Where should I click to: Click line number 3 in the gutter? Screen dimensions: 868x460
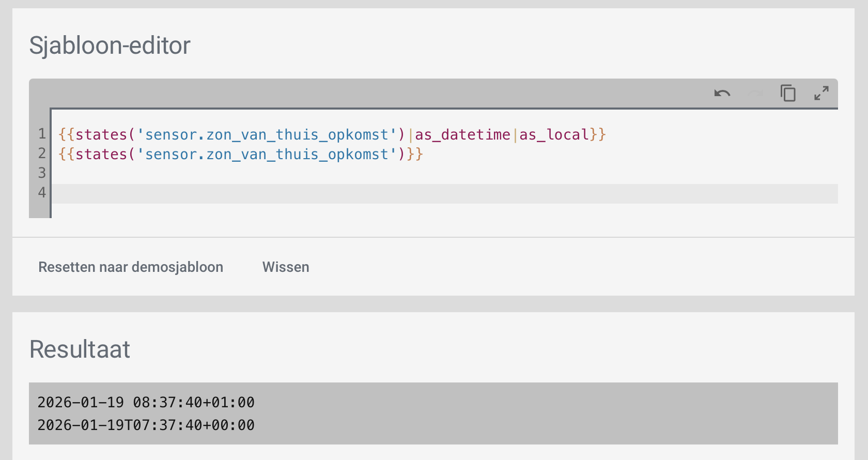coord(42,173)
